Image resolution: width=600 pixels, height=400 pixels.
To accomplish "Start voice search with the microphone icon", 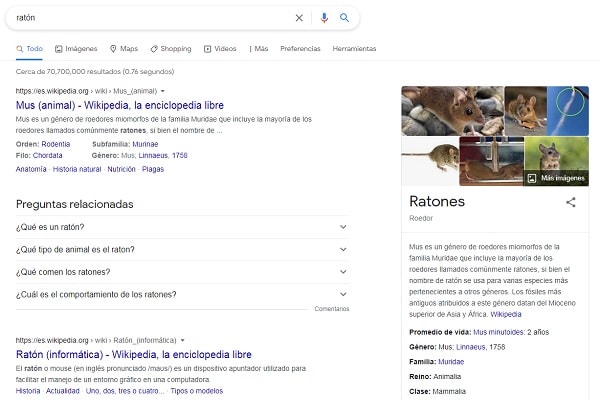I will coord(324,18).
